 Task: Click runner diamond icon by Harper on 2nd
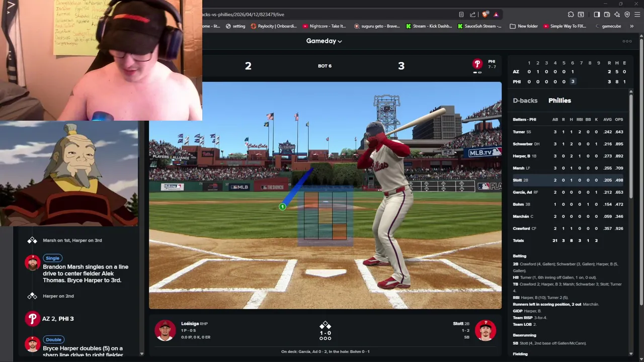click(32, 296)
